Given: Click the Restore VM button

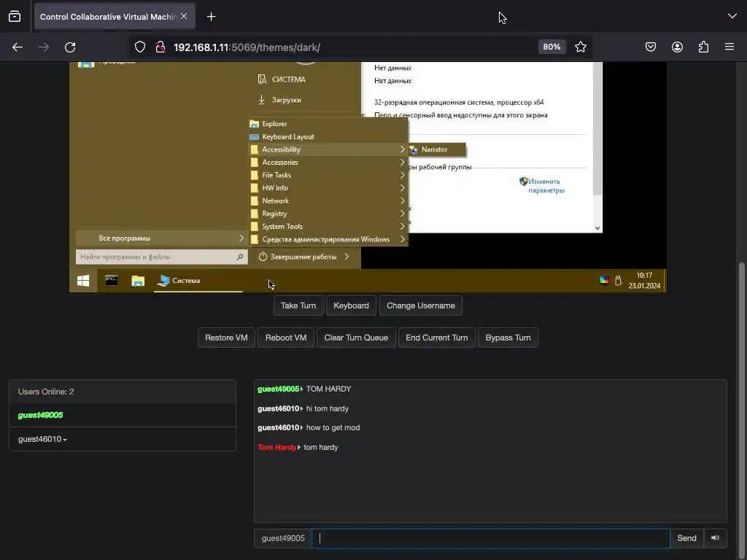Looking at the screenshot, I should coord(226,338).
